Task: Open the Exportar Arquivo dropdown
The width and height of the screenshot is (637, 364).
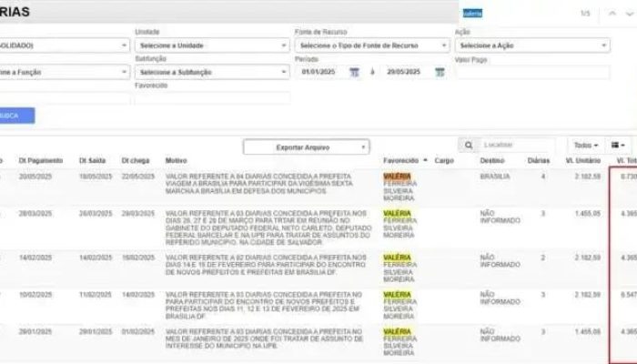Action: pyautogui.click(x=308, y=146)
